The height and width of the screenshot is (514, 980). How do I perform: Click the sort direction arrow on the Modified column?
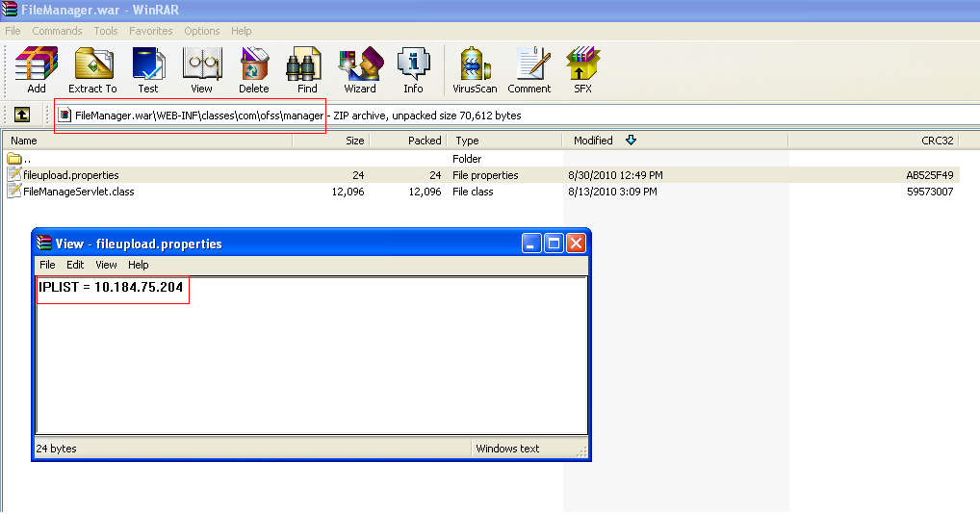tap(631, 140)
